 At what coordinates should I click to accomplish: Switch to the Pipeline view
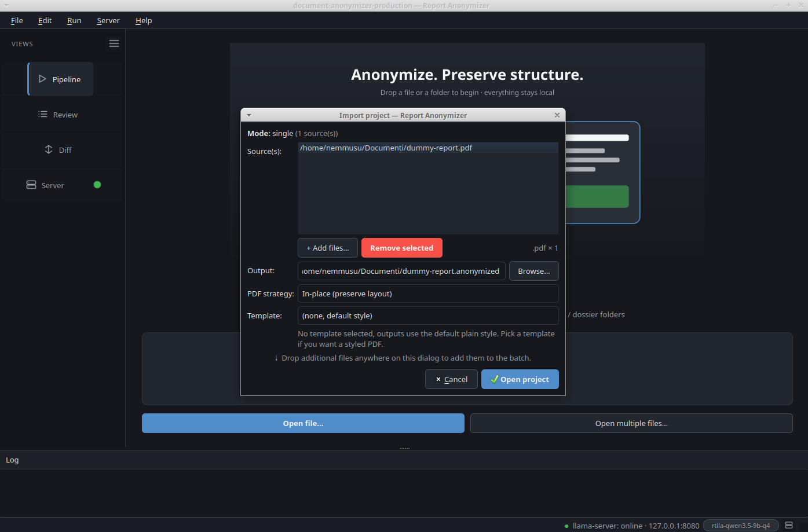coord(60,79)
